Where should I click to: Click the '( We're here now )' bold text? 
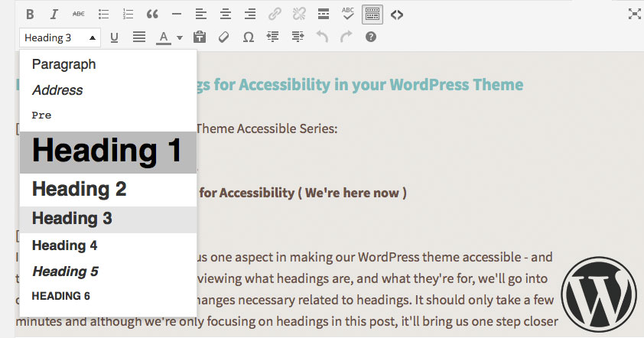tap(352, 193)
